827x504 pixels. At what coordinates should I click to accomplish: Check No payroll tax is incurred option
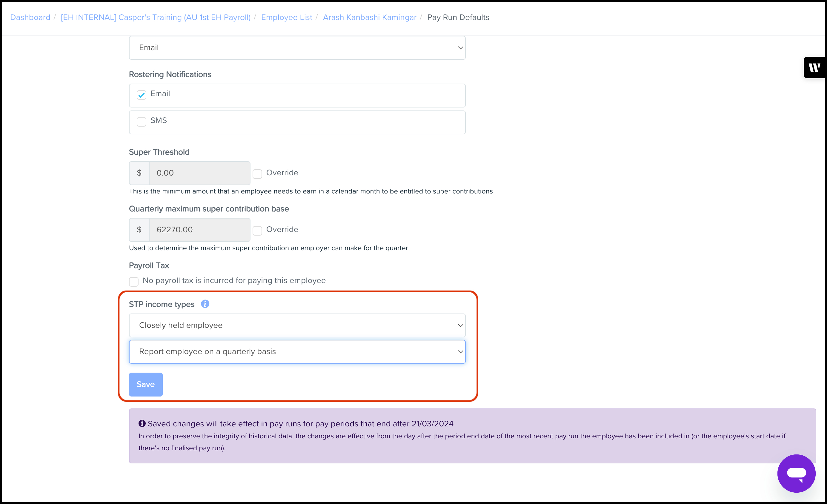(133, 282)
